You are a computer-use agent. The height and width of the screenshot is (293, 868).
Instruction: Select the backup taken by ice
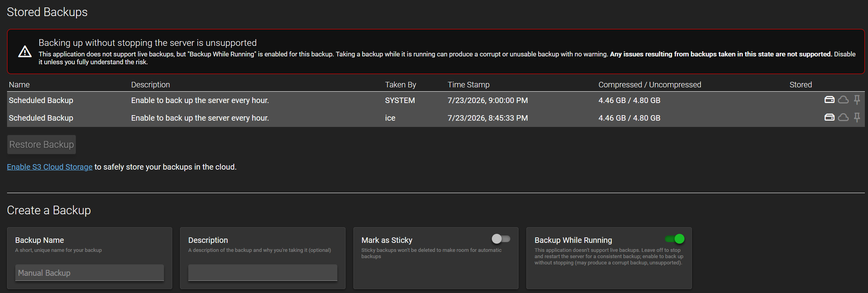pos(436,118)
